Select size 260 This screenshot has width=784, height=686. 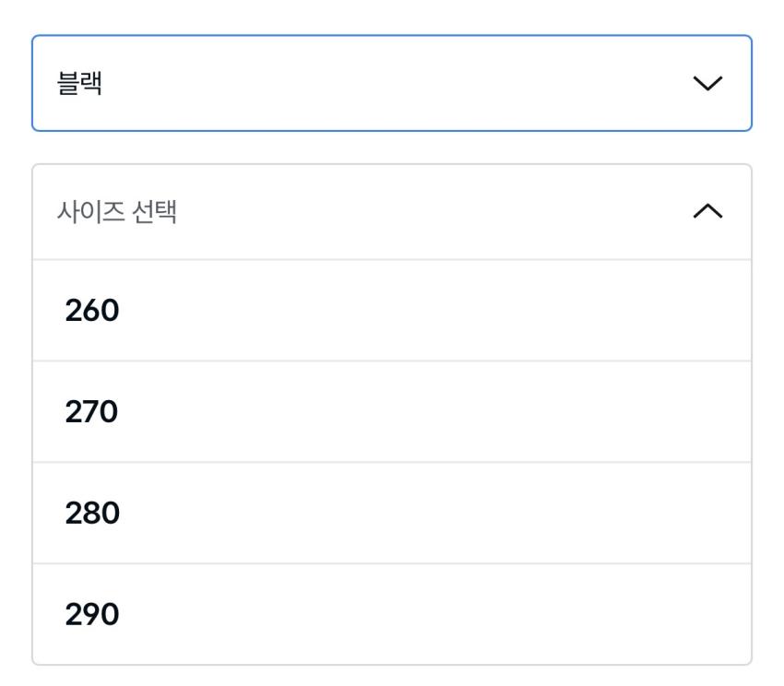(392, 311)
